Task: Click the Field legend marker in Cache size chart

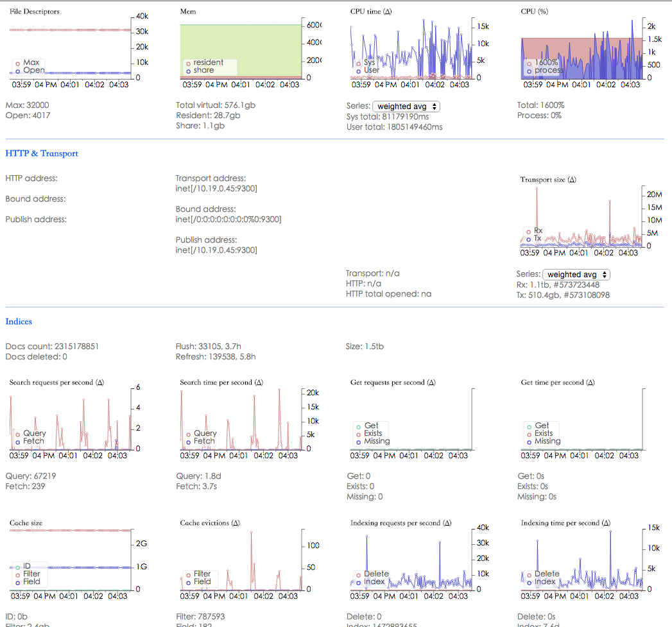Action: coord(17,582)
